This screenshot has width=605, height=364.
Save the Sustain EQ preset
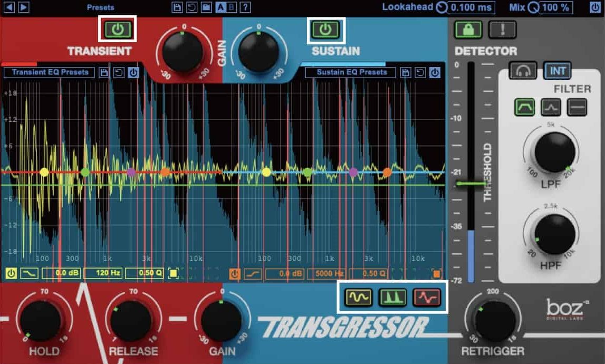(x=406, y=73)
